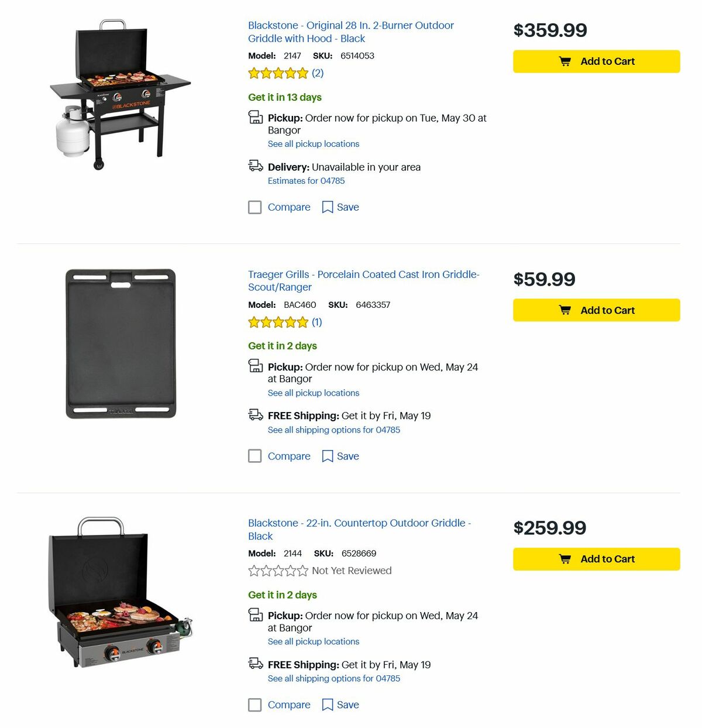
Task: Click the Save bookmark icon under Blackstone 28-in griddle
Action: [328, 207]
